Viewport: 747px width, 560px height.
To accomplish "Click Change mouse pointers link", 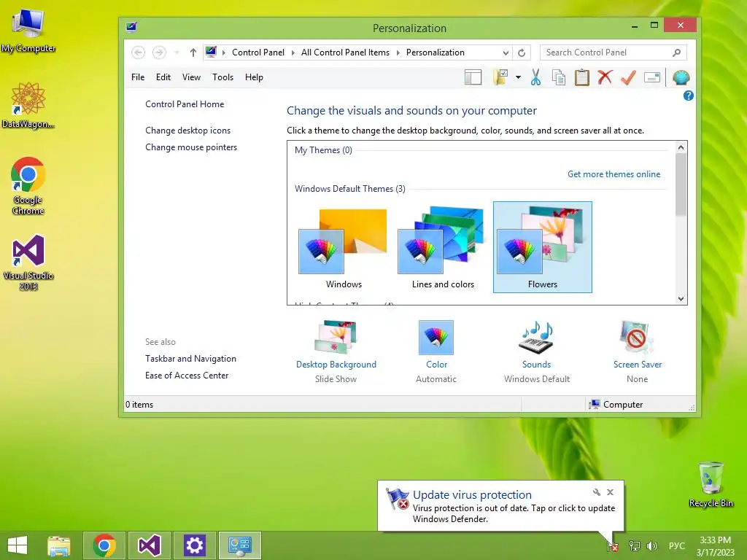I will pos(191,147).
